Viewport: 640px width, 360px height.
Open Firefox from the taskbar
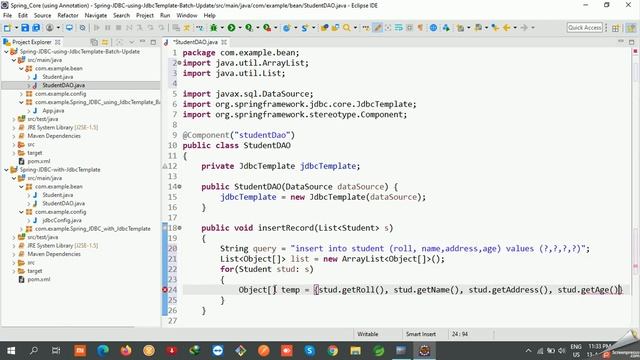pos(126,351)
